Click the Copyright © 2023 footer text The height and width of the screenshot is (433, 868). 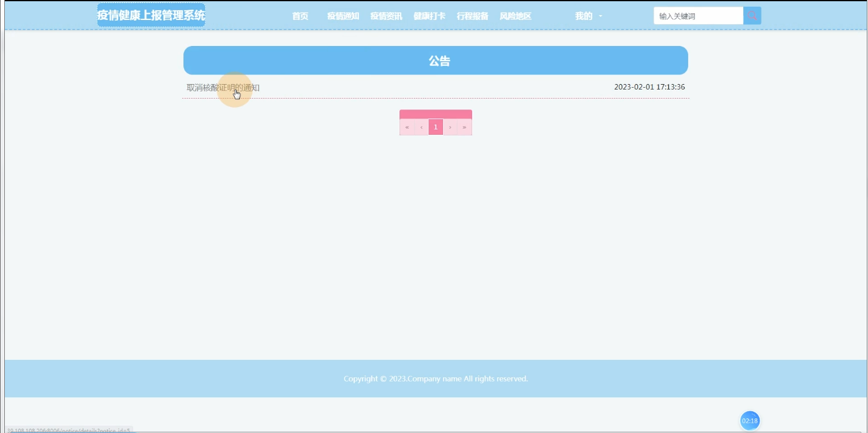[x=436, y=379]
